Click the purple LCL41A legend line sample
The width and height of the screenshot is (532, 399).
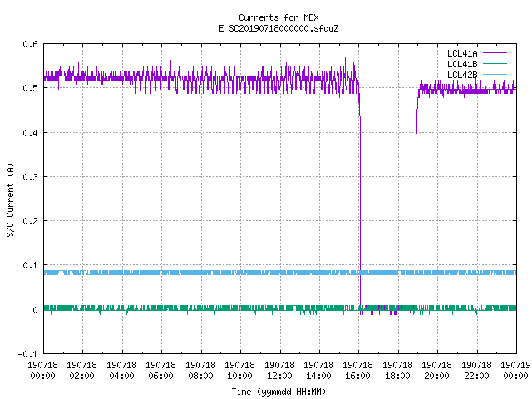[x=495, y=53]
